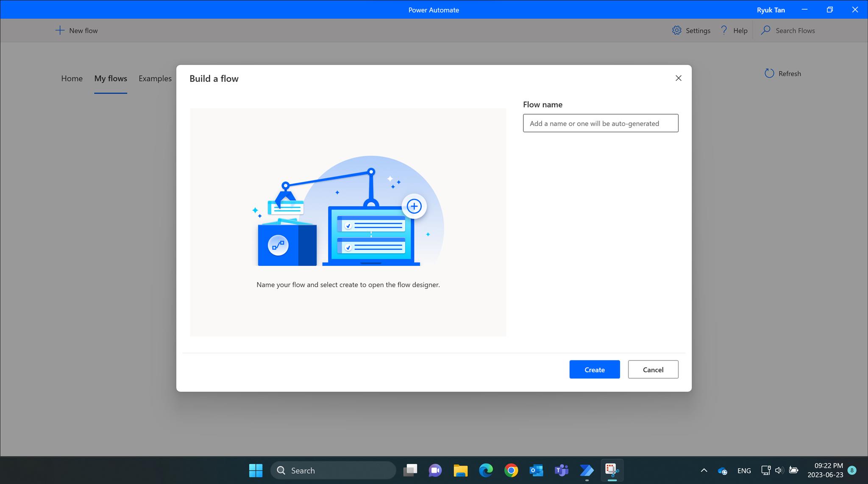The width and height of the screenshot is (868, 484).
Task: Click the Refresh text label
Action: tap(790, 74)
